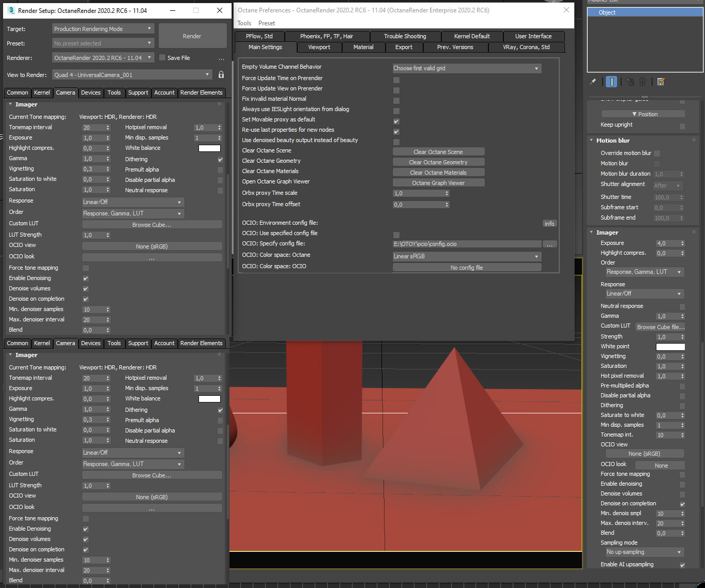Click the Make Unique icon in modifier panel

(630, 82)
